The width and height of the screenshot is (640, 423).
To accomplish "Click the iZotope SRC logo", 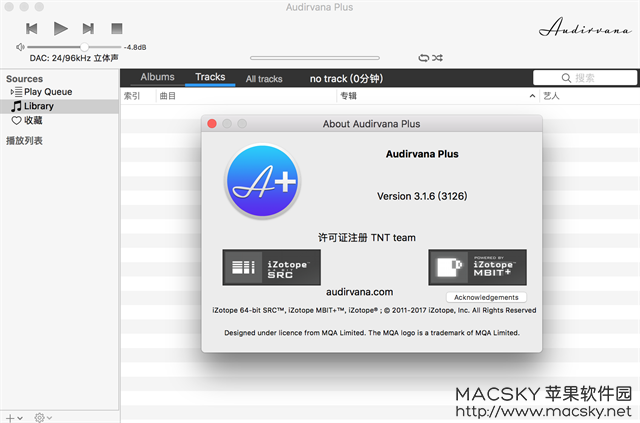I will 271,267.
